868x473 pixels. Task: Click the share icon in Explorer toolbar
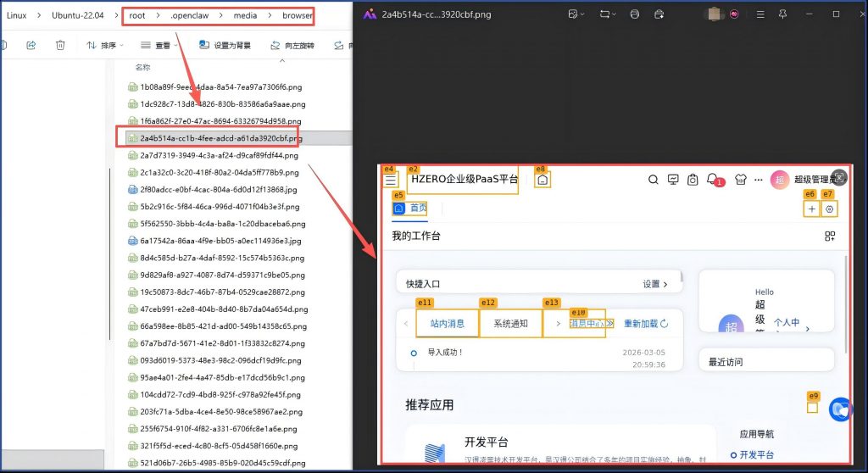pos(31,45)
